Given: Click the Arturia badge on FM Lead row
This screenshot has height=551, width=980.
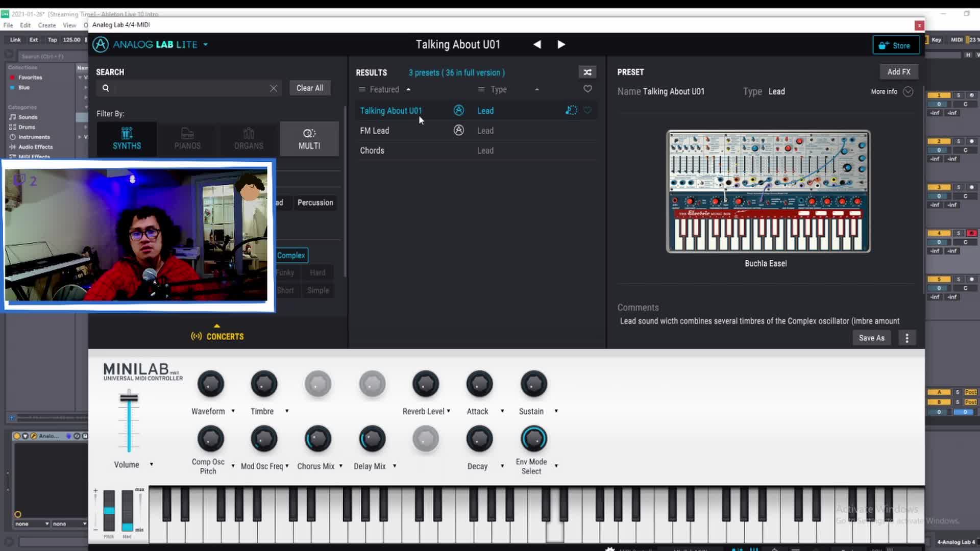Looking at the screenshot, I should pos(459,130).
